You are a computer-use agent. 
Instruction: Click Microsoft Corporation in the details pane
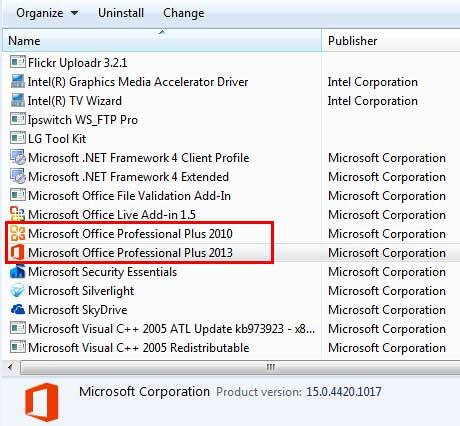click(x=144, y=392)
